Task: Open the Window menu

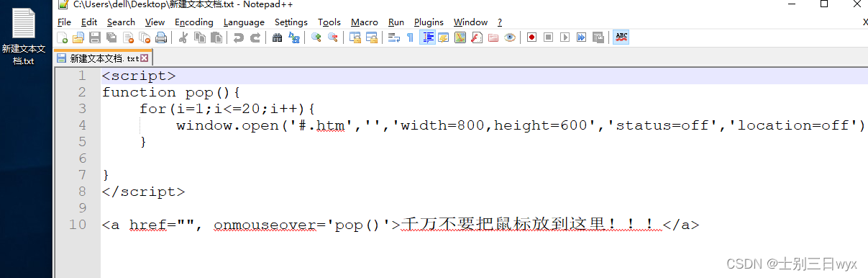Action: [x=471, y=22]
